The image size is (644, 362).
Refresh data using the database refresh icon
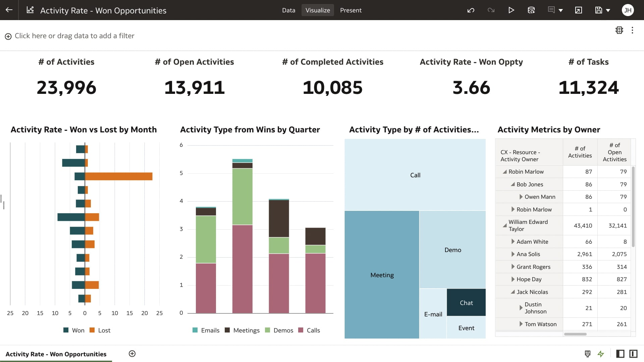pyautogui.click(x=531, y=10)
